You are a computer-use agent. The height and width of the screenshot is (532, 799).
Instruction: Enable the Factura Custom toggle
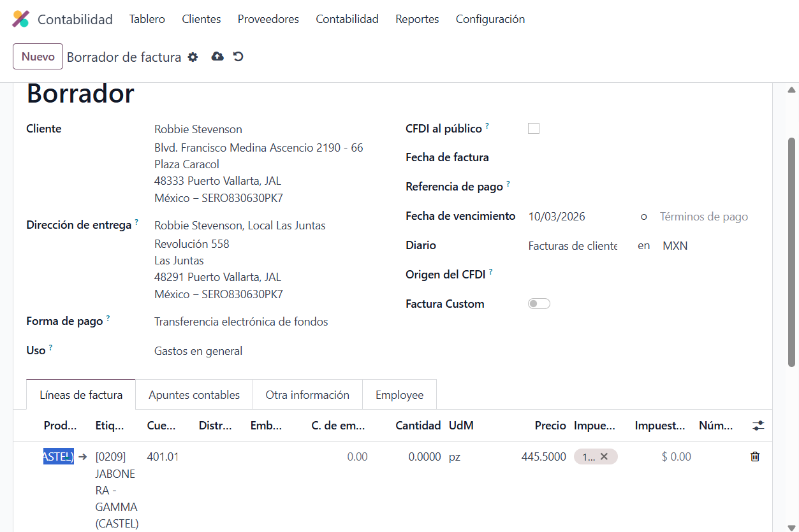coord(539,304)
